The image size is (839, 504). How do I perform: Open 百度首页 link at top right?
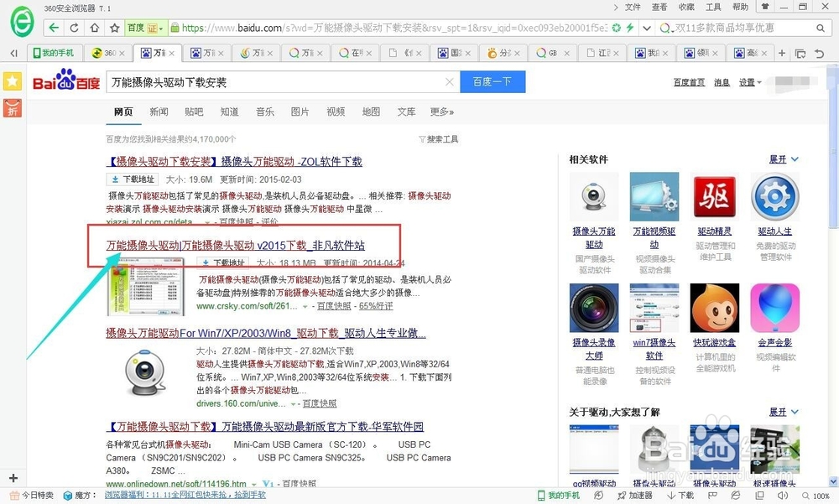click(x=689, y=82)
